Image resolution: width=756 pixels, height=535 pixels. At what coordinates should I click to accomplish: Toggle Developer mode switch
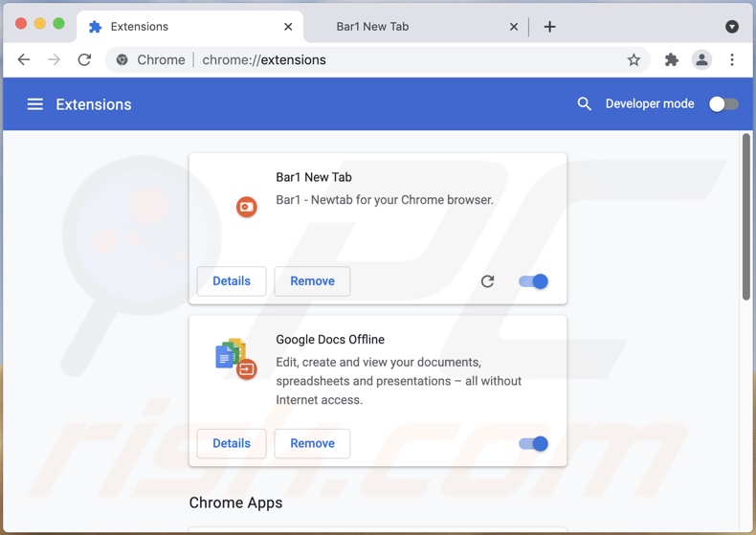coord(723,103)
